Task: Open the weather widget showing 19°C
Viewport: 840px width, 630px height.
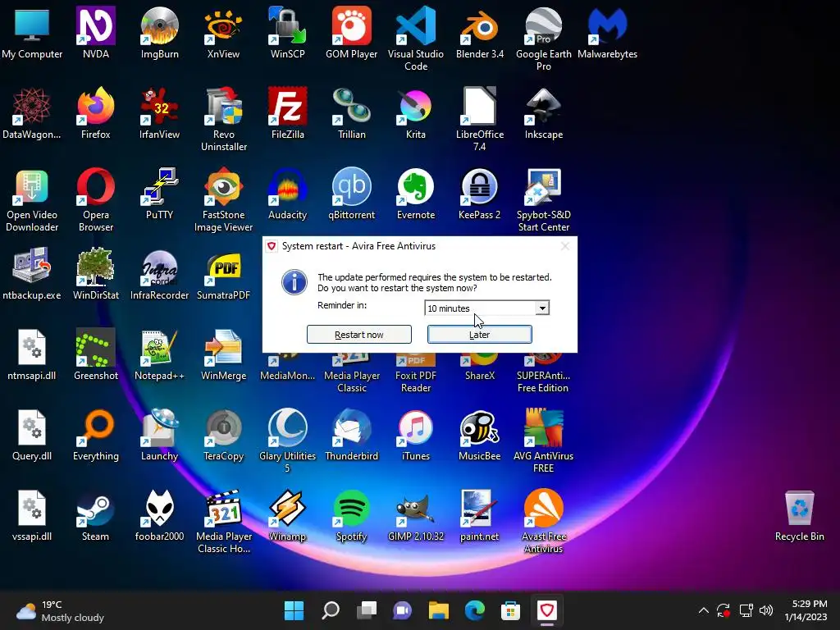Action: click(x=60, y=610)
